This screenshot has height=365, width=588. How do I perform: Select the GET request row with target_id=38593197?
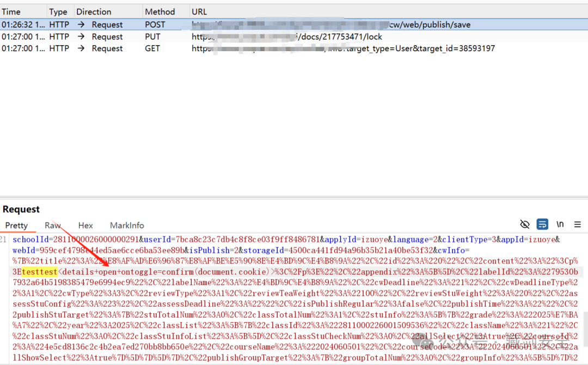pyautogui.click(x=294, y=48)
